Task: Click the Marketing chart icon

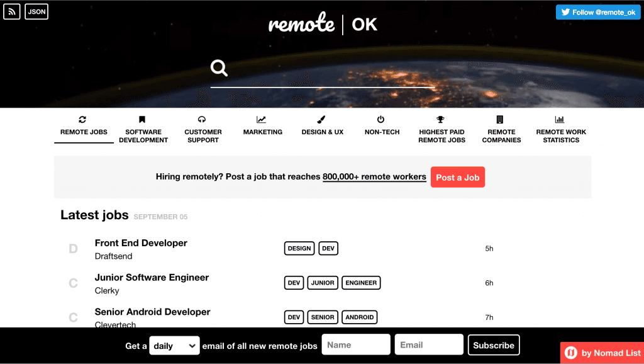Action: (x=261, y=120)
